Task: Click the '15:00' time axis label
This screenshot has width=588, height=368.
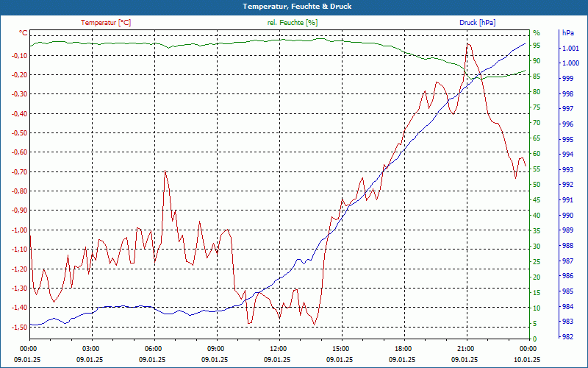Action: pos(342,348)
